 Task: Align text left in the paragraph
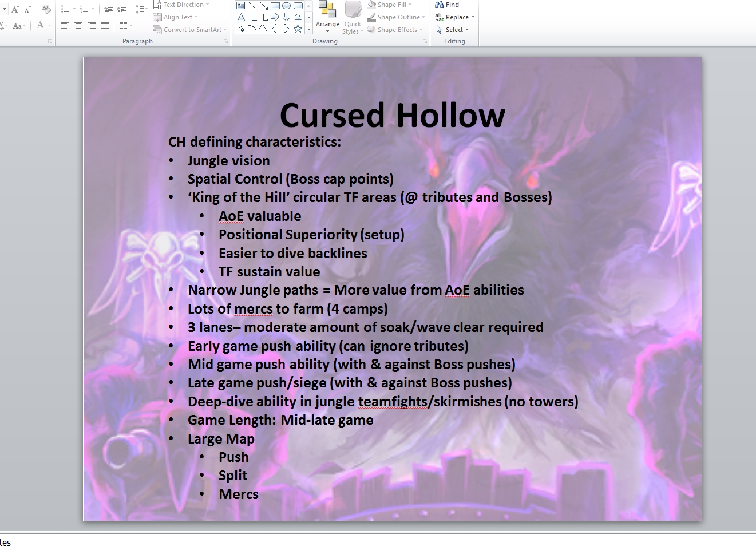point(65,25)
